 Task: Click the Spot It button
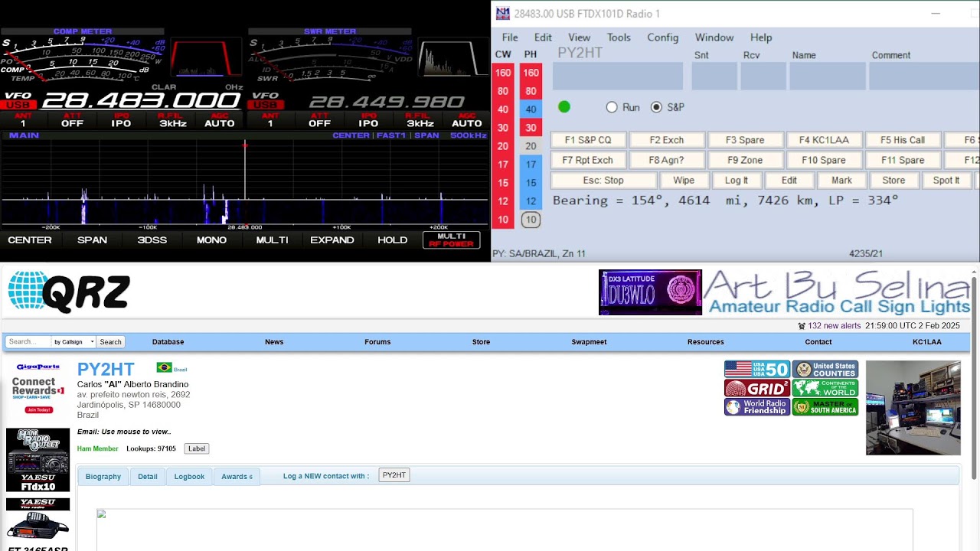tap(946, 181)
